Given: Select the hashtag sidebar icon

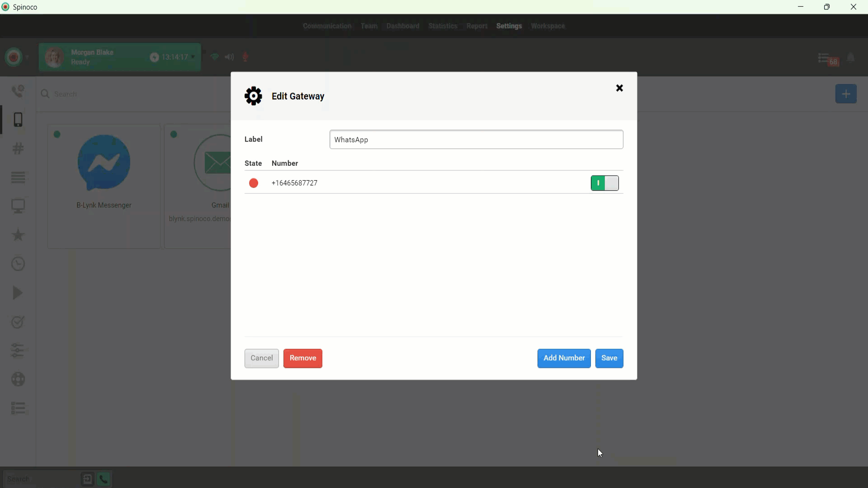Looking at the screenshot, I should tap(18, 148).
